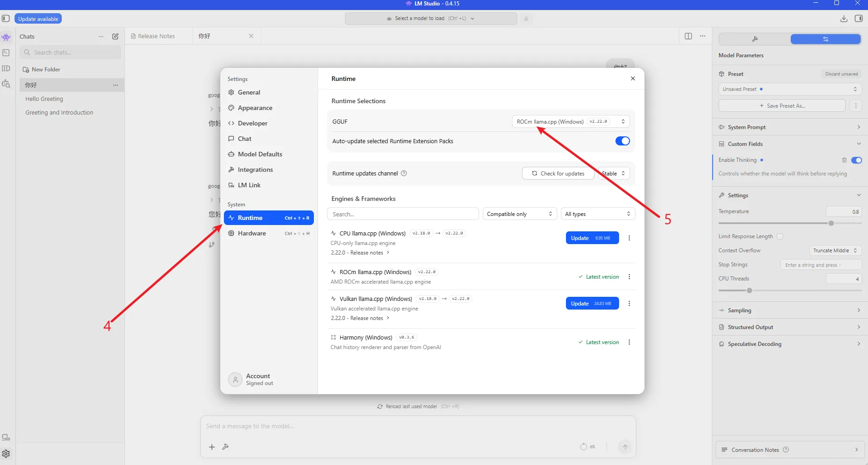This screenshot has height=465, width=868.
Task: Click the split view icon
Action: [689, 36]
